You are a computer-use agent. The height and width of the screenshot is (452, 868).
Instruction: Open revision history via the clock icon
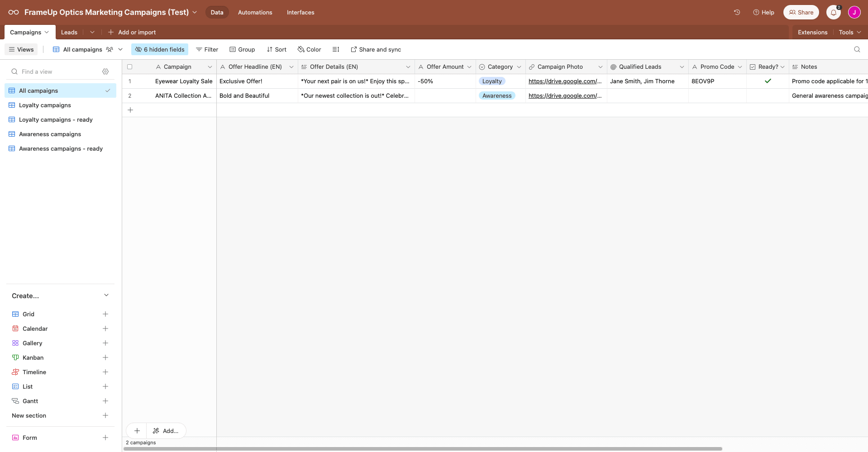click(x=737, y=12)
